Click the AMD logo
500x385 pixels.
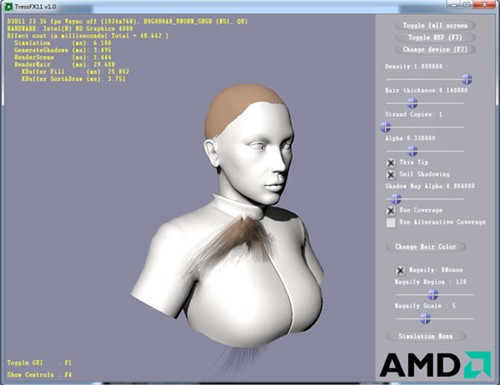pyautogui.click(x=435, y=365)
